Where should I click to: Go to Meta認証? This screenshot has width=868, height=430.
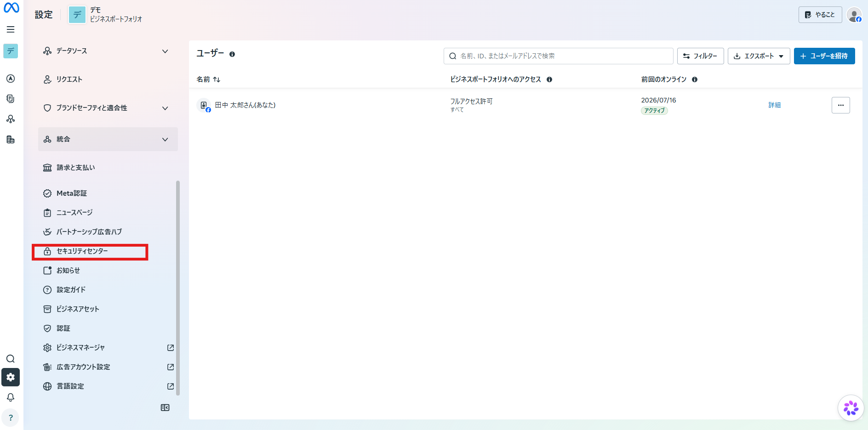pos(108,193)
